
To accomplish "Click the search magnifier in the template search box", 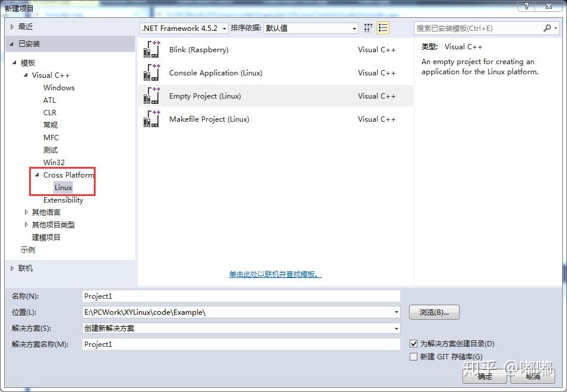I will pyautogui.click(x=547, y=28).
